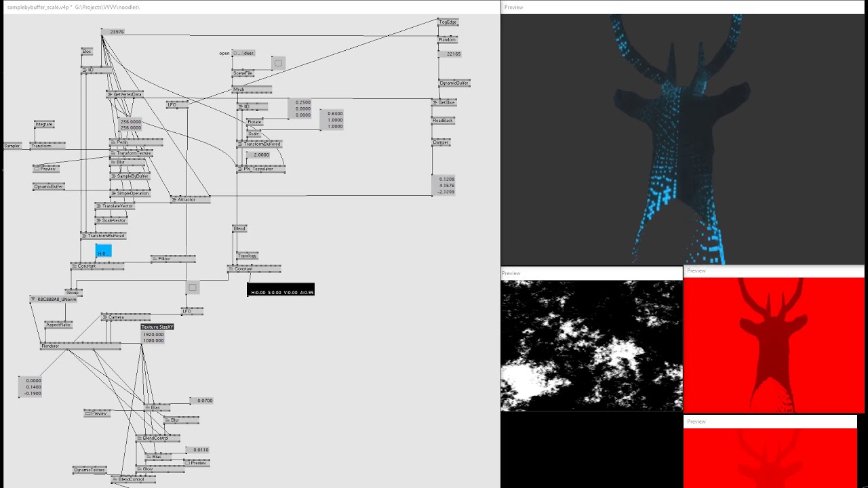
Task: Select the Pillow node
Action: click(173, 259)
